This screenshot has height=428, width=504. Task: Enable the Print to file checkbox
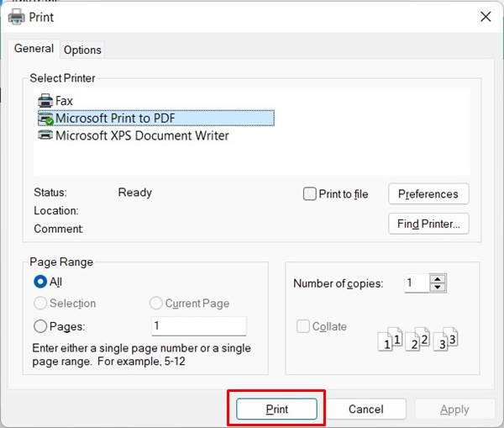point(310,194)
